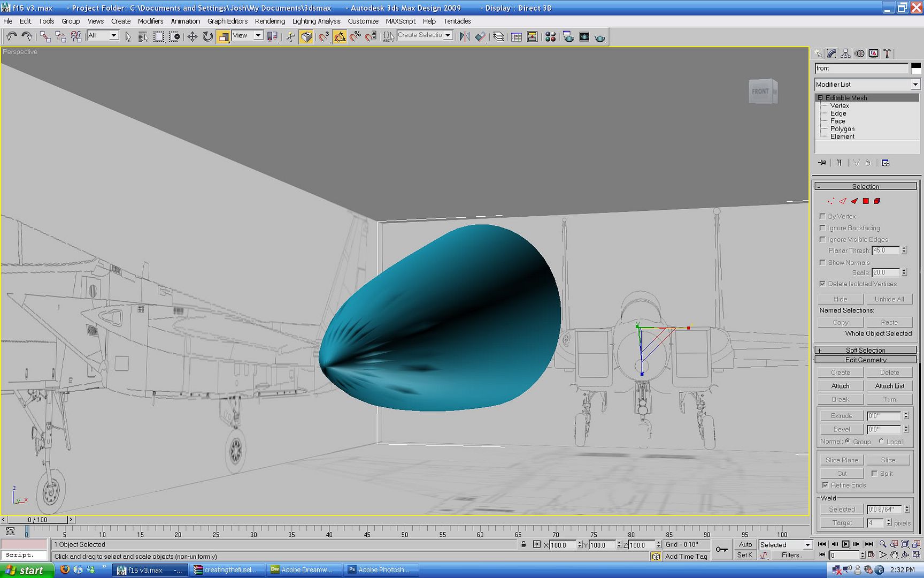This screenshot has width=924, height=578.
Task: Open the View reference coordinate dropdown
Action: pos(258,36)
